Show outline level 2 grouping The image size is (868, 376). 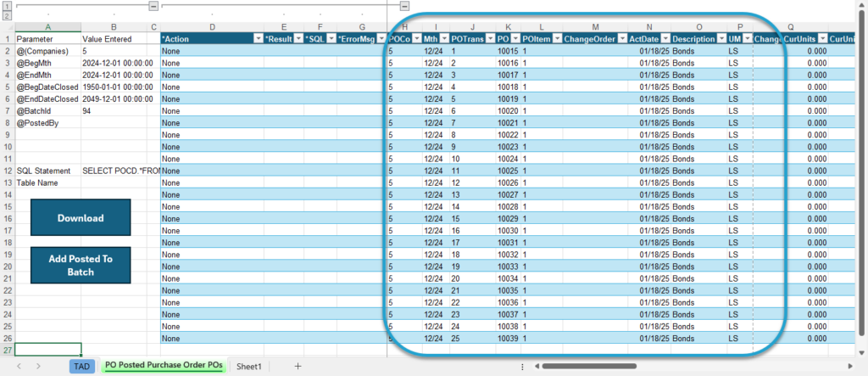point(7,15)
